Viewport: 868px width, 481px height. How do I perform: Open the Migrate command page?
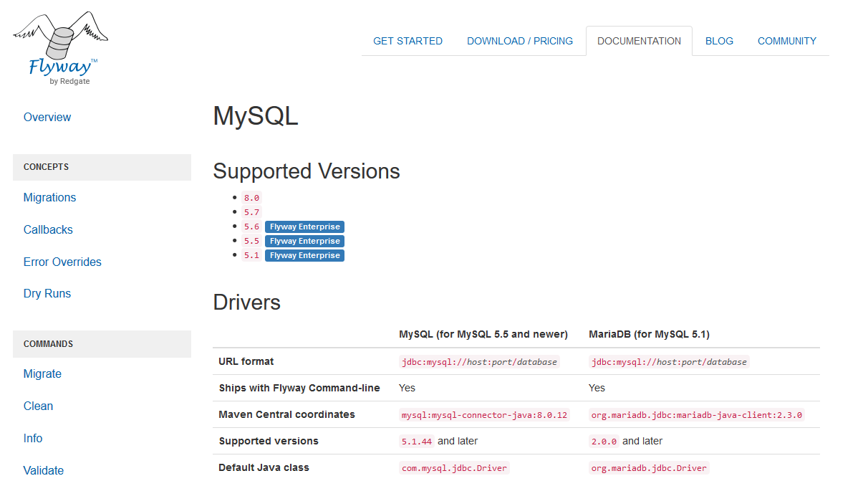pos(42,374)
